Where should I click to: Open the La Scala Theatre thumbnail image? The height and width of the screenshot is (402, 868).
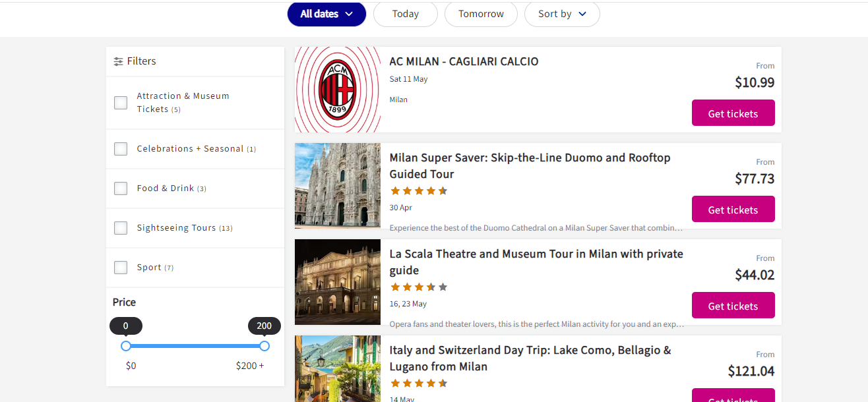[x=338, y=282]
